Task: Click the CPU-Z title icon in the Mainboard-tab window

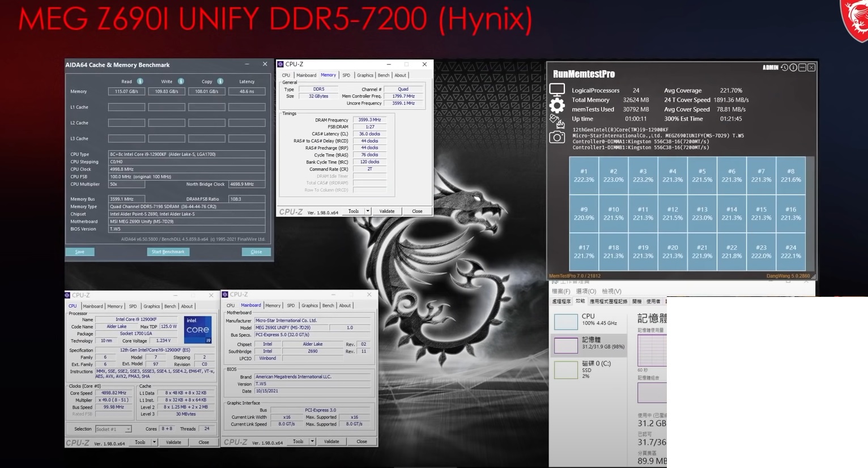Action: click(225, 295)
